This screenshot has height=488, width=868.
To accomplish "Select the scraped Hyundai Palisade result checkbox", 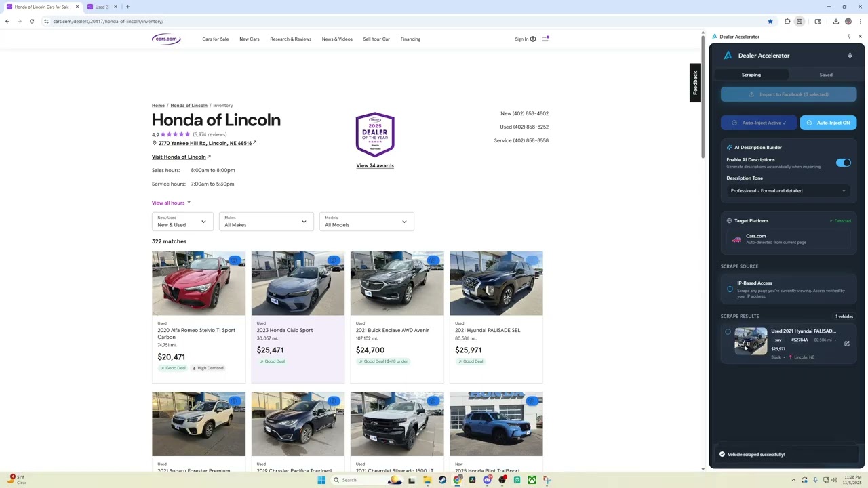I will [728, 331].
